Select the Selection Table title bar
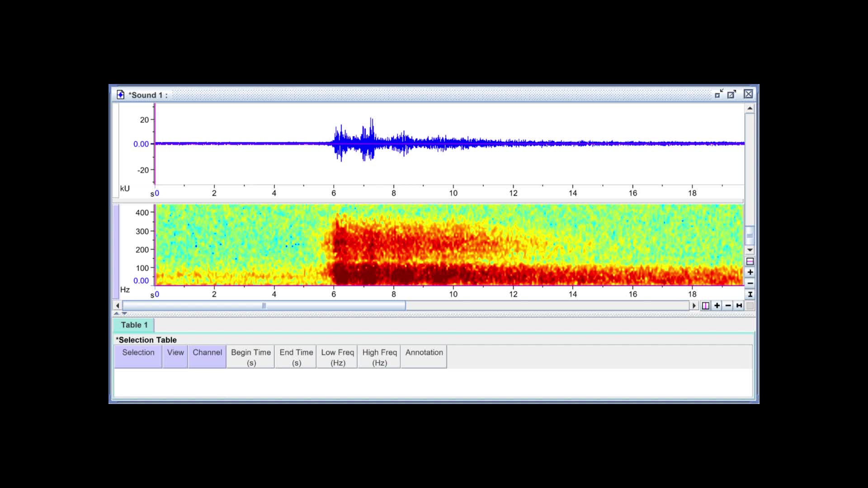The image size is (868, 488). click(146, 340)
